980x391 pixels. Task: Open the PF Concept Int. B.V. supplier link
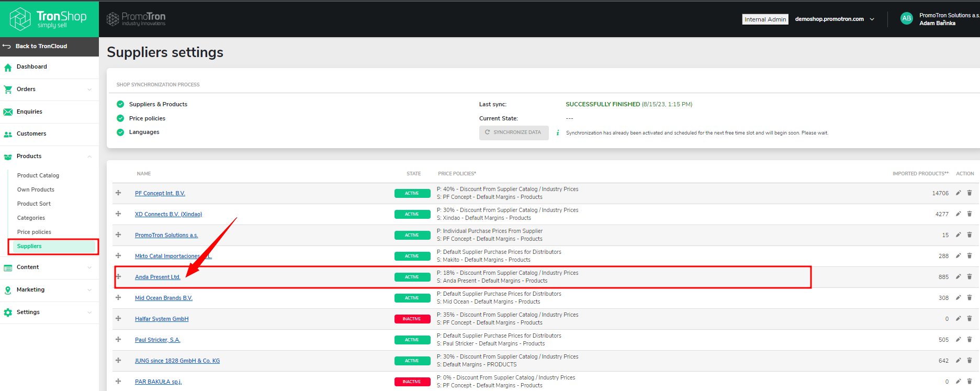coord(160,193)
